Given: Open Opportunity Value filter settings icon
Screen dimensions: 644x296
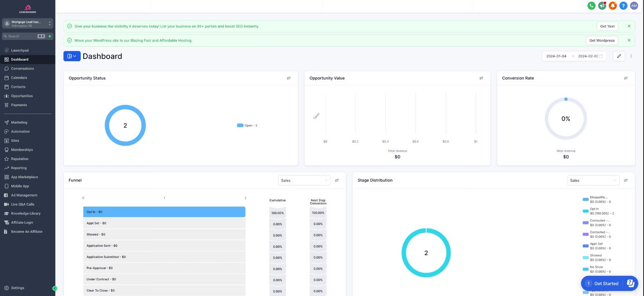Looking at the screenshot, I should pos(481,78).
